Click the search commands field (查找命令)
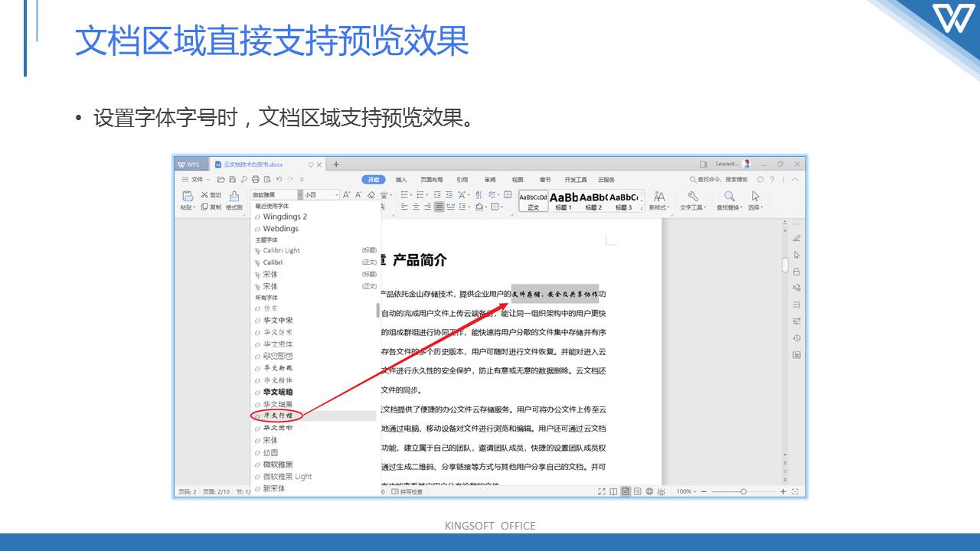 point(719,180)
